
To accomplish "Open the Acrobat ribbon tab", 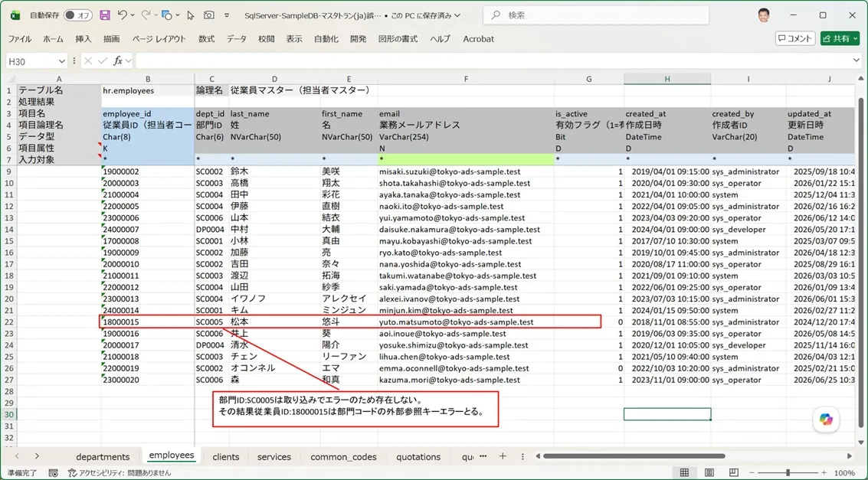I will pos(478,39).
